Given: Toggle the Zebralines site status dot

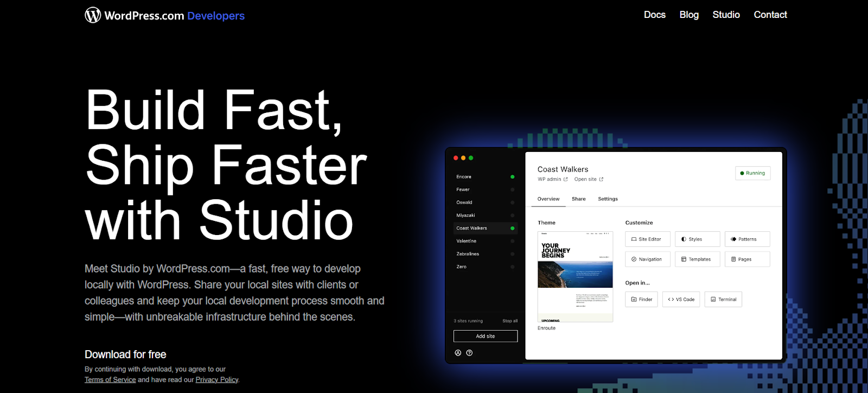Looking at the screenshot, I should coord(512,254).
